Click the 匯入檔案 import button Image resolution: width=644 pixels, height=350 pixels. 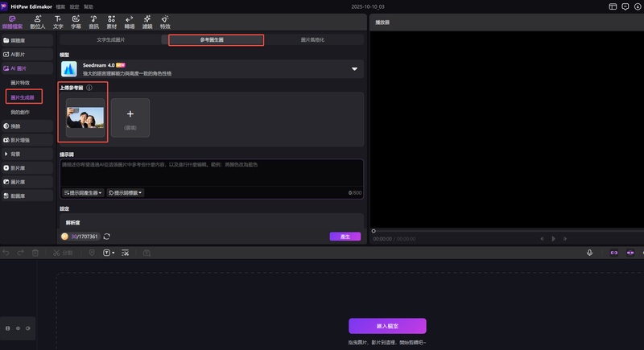(x=387, y=326)
